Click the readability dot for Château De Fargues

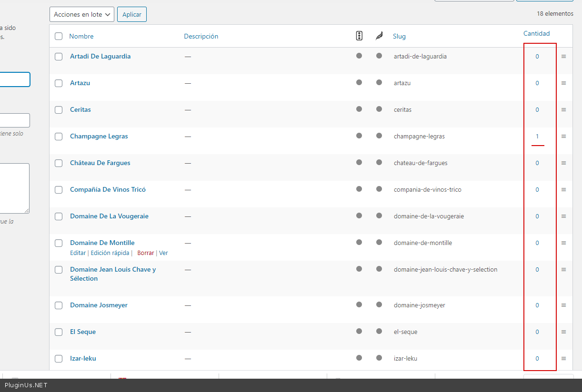click(379, 162)
